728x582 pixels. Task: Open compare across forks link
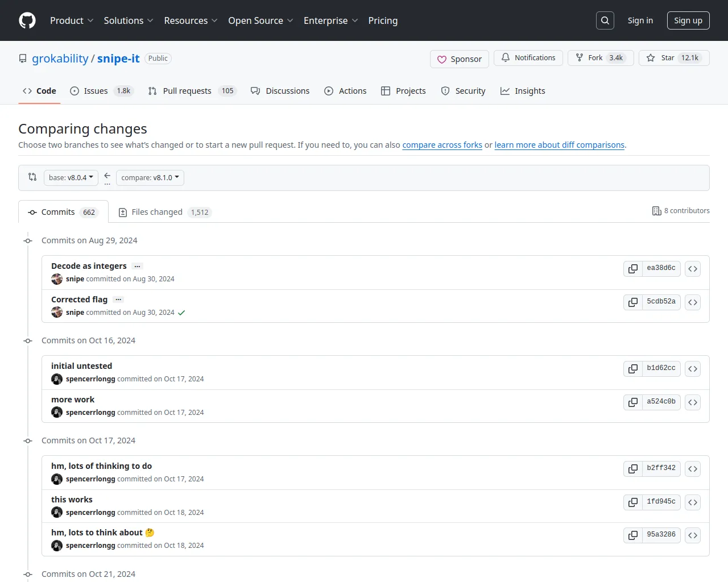click(x=442, y=145)
